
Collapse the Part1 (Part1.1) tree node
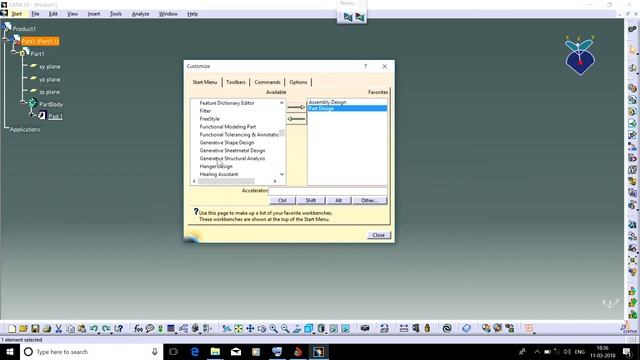[5, 40]
